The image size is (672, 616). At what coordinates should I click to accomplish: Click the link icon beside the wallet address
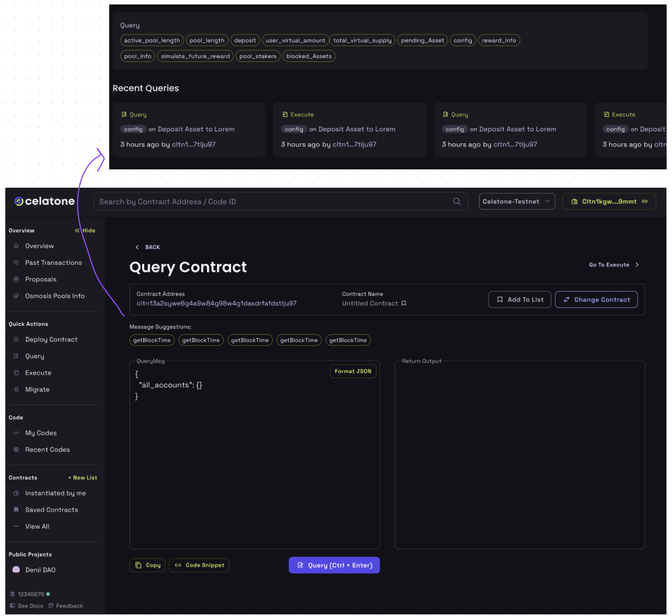click(x=645, y=201)
